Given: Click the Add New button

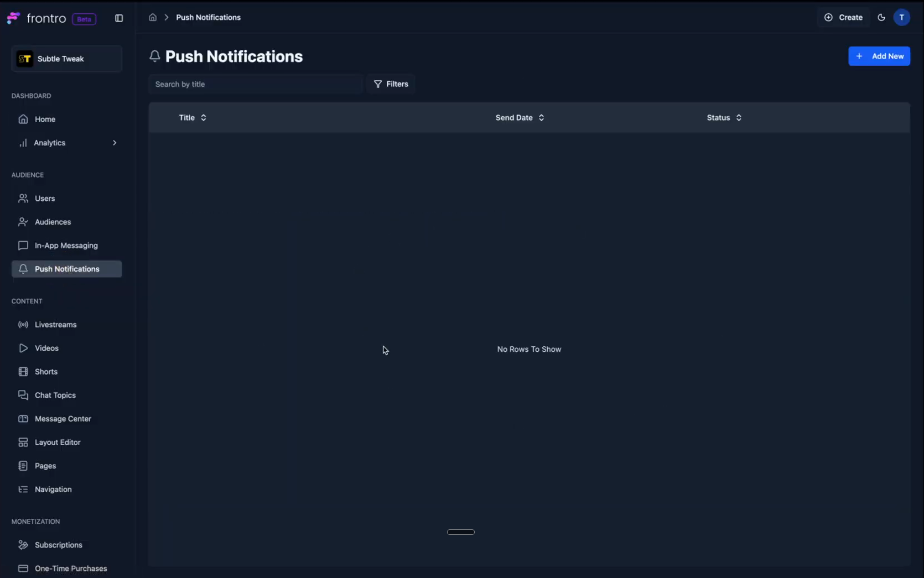Looking at the screenshot, I should point(879,56).
